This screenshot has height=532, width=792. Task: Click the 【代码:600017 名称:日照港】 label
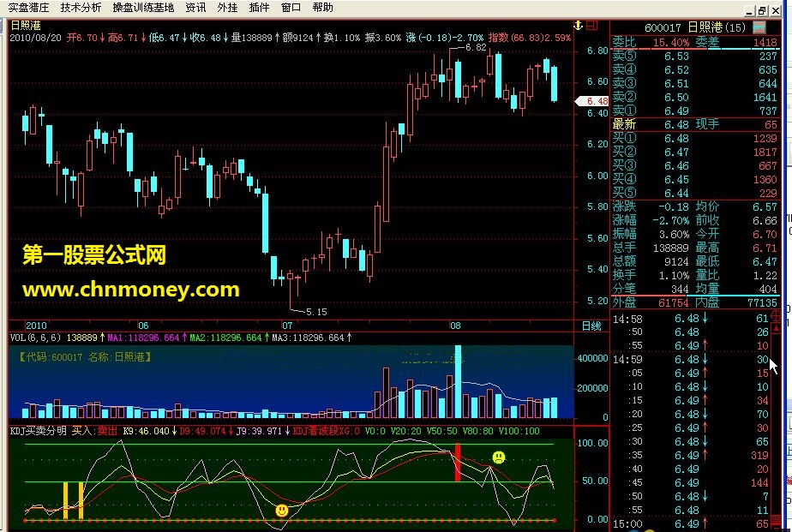[x=86, y=357]
